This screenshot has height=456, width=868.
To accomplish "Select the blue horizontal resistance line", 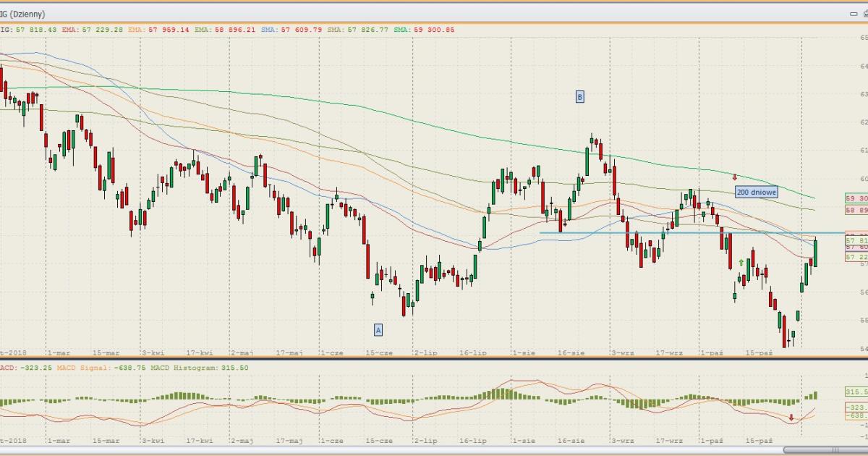I will 687,232.
